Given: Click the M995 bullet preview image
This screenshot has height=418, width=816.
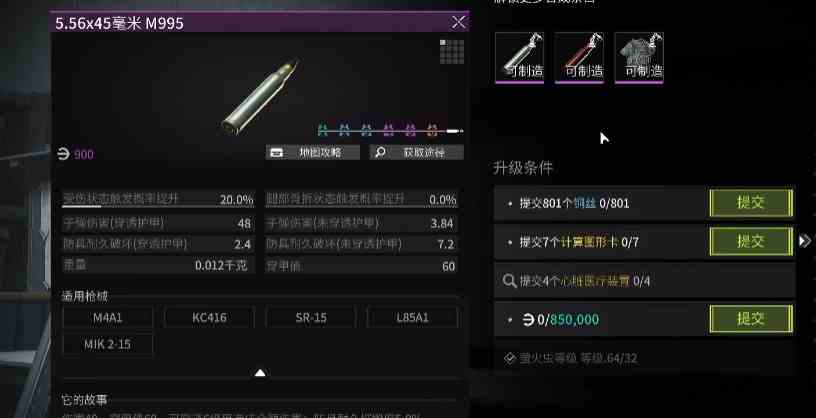Looking at the screenshot, I should (x=260, y=97).
